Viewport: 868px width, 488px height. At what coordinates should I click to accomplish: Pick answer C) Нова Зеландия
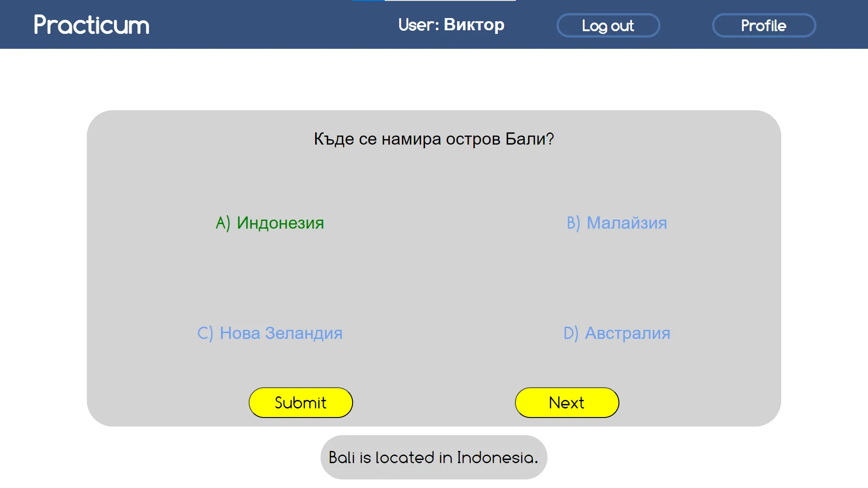[x=270, y=333]
